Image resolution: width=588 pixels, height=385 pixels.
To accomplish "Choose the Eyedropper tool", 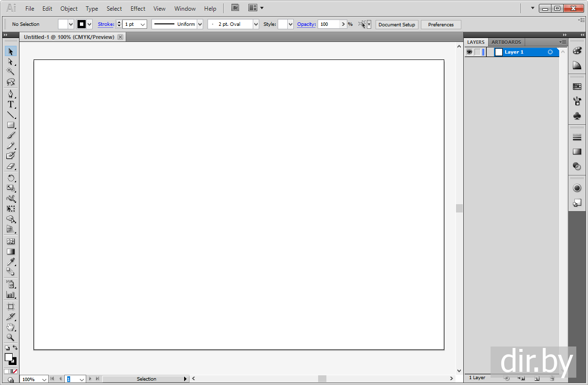I will [x=10, y=262].
